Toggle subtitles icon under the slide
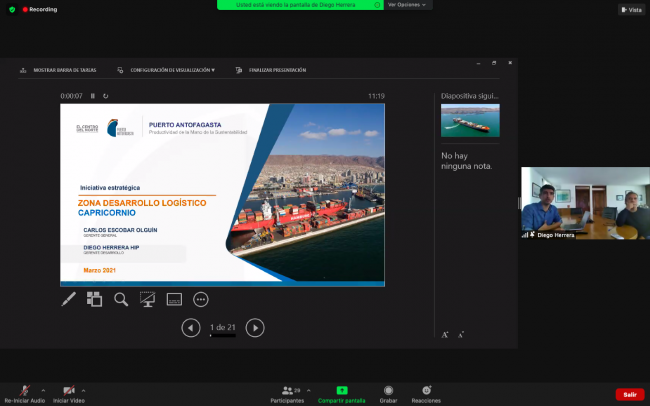This screenshot has width=650, height=406. point(174,299)
